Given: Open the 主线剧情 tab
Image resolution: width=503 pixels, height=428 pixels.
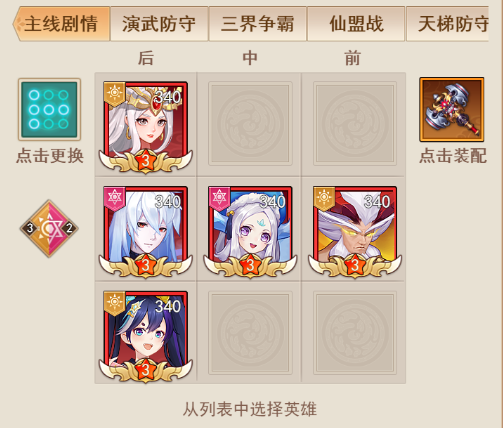Looking at the screenshot, I should coord(61,24).
